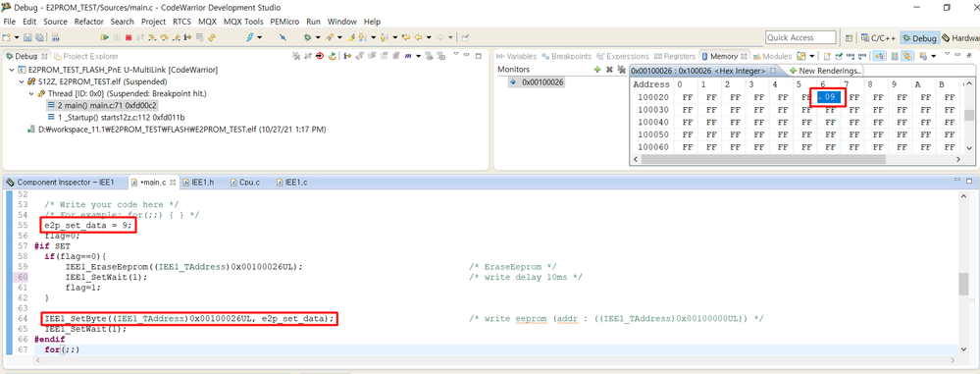Select 0x00100026 in Monitors list

[537, 81]
